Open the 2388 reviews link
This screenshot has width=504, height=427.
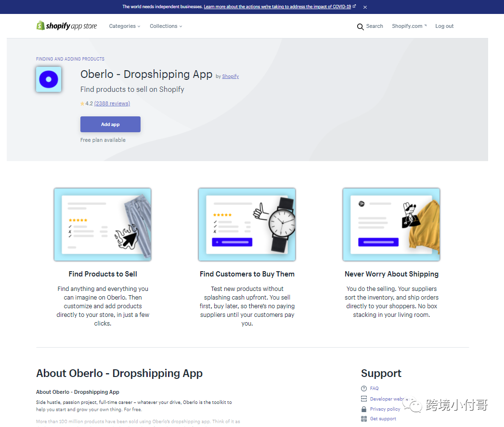[112, 103]
